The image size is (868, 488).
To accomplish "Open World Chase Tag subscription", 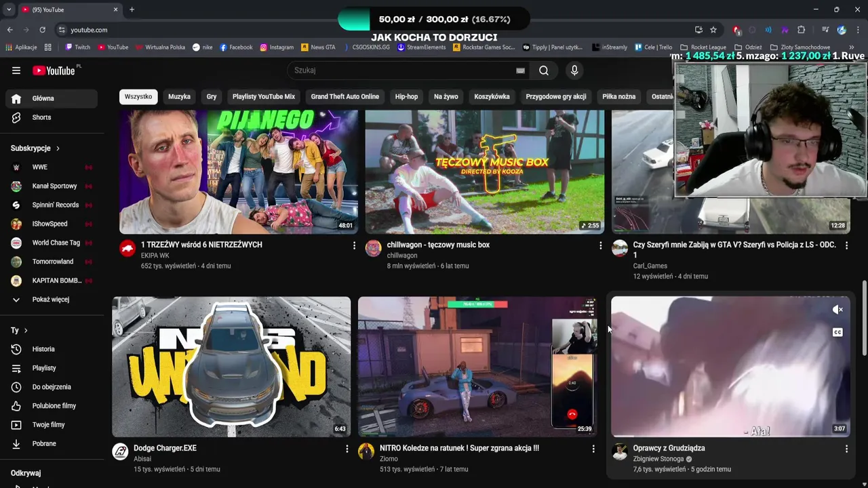I will [x=52, y=243].
